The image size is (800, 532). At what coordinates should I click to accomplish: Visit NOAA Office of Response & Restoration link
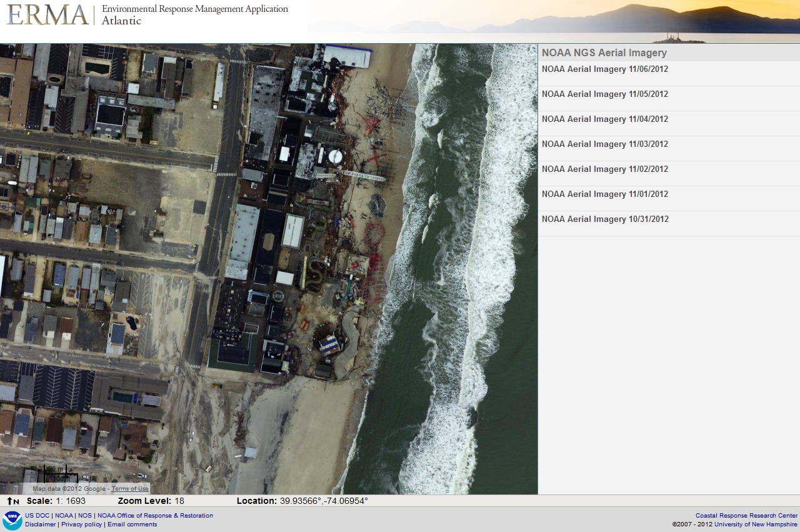tap(155, 516)
